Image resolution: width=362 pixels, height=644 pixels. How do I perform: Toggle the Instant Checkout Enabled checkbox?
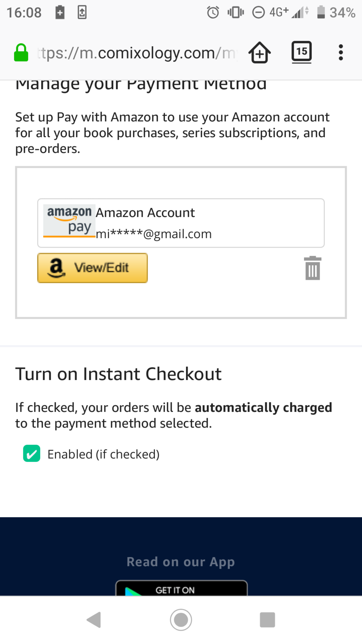click(x=32, y=453)
